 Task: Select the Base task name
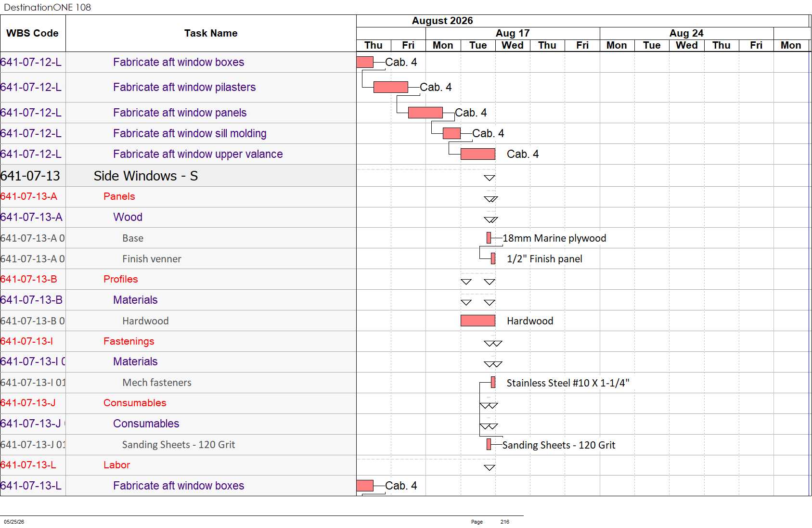(133, 238)
